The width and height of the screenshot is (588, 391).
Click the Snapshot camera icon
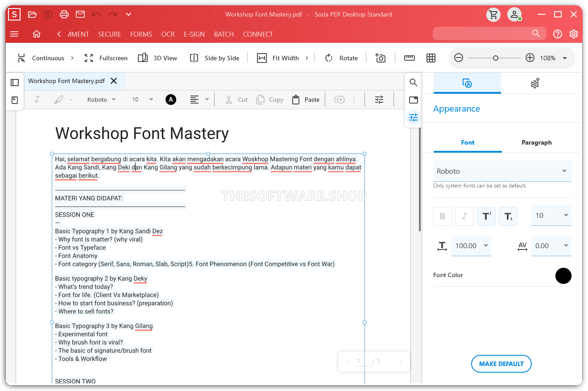380,58
